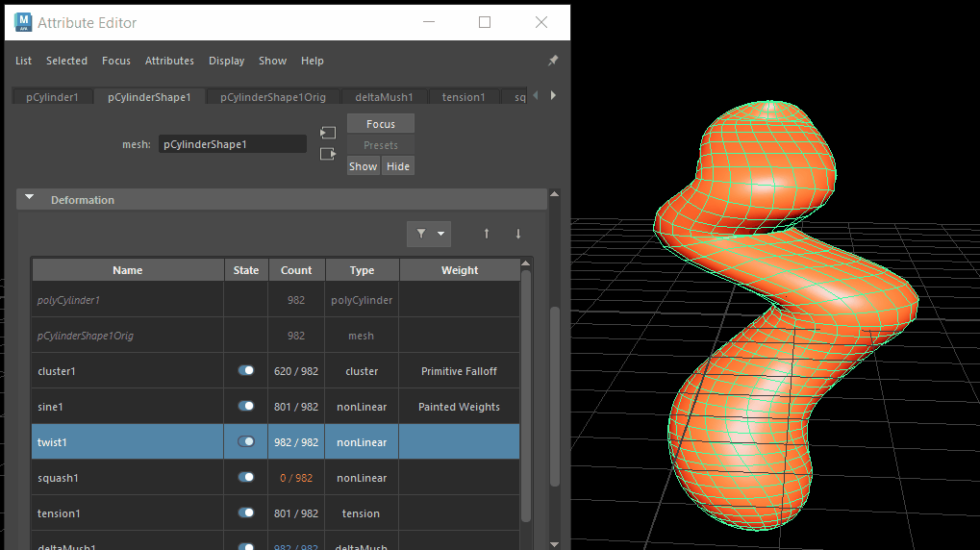Toggle tension1 deformer state switch
The width and height of the screenshot is (980, 550).
pyautogui.click(x=246, y=512)
